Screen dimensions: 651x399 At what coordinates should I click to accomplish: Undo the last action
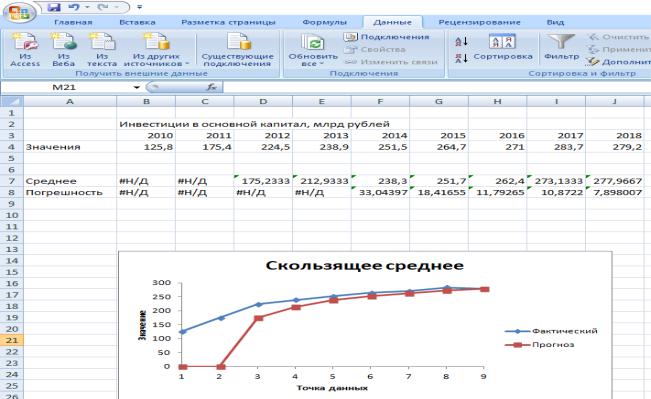[x=74, y=7]
